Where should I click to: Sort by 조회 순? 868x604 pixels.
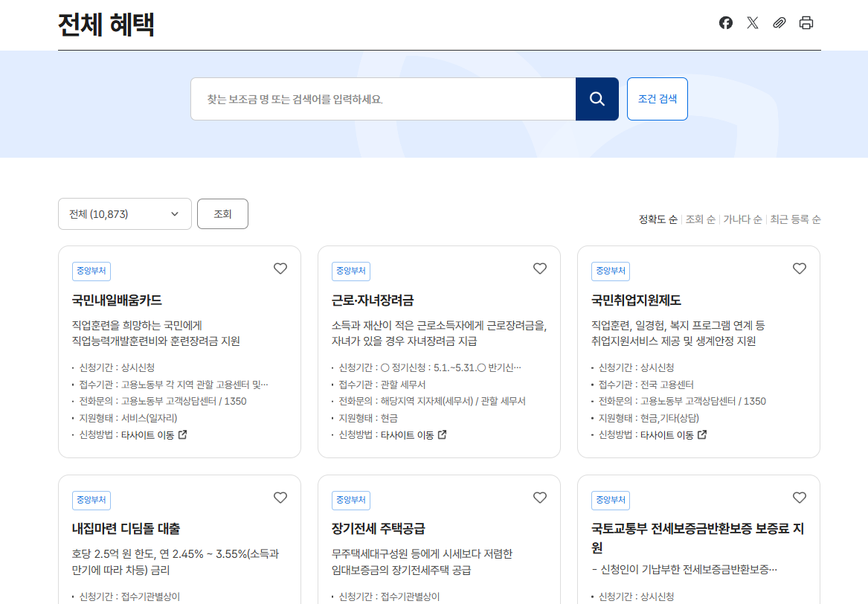(x=700, y=219)
